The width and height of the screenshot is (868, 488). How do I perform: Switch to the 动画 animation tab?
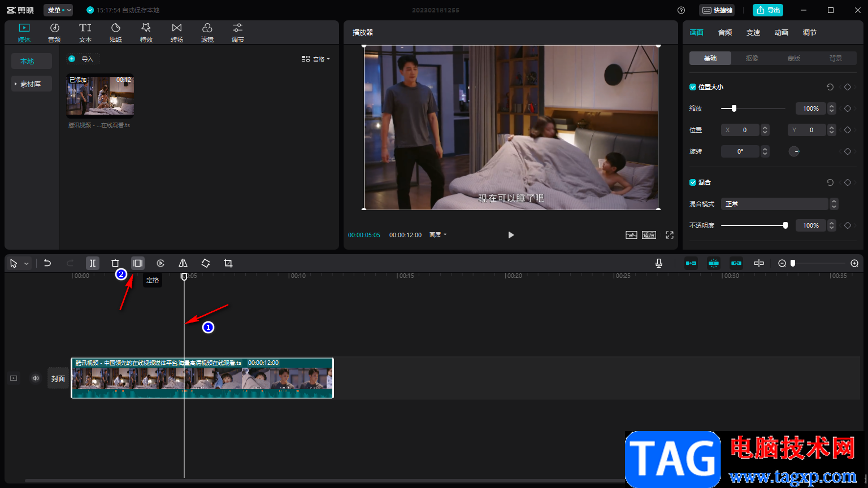[x=782, y=33]
